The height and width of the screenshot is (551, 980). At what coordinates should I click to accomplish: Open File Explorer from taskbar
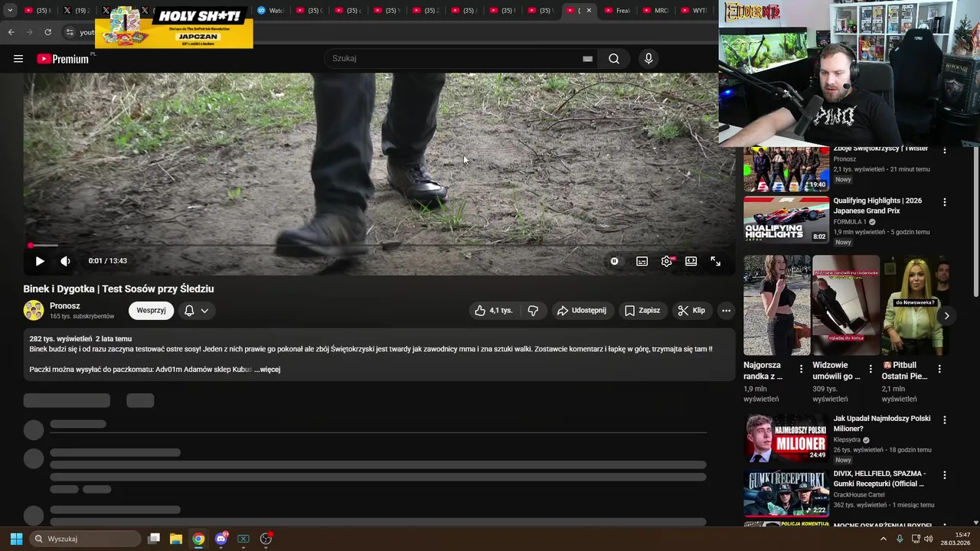[175, 539]
